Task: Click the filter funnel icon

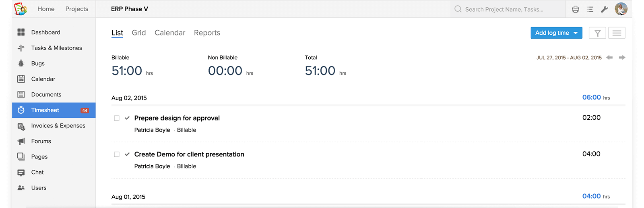Action: pos(597,33)
